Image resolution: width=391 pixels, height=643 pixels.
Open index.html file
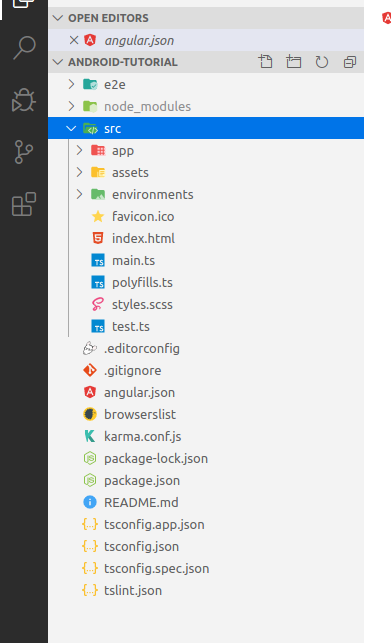click(x=143, y=239)
